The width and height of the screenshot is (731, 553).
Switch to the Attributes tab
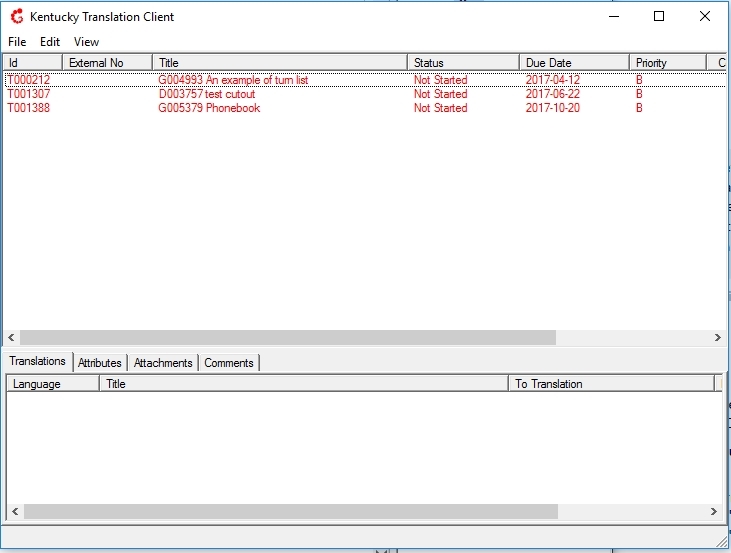tap(100, 363)
